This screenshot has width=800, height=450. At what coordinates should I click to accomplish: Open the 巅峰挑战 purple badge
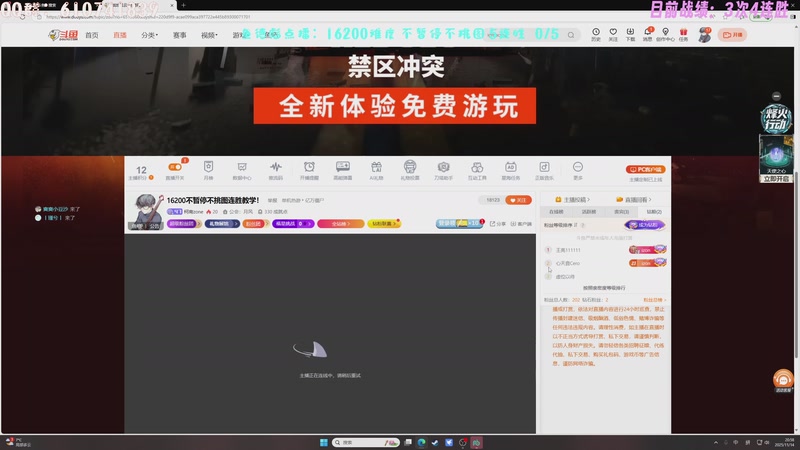click(x=293, y=223)
